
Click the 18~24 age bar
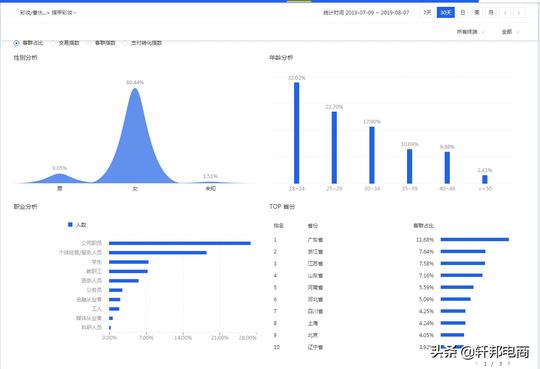[x=297, y=133]
